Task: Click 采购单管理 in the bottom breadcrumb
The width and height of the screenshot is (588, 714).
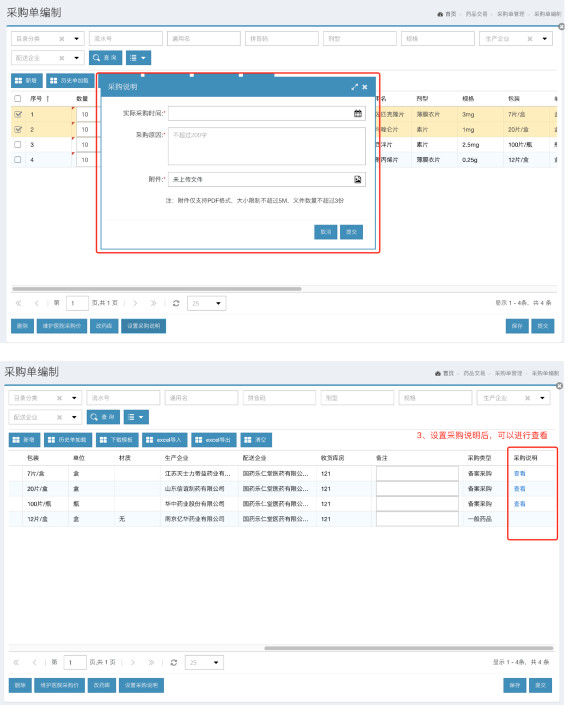Action: pos(508,373)
